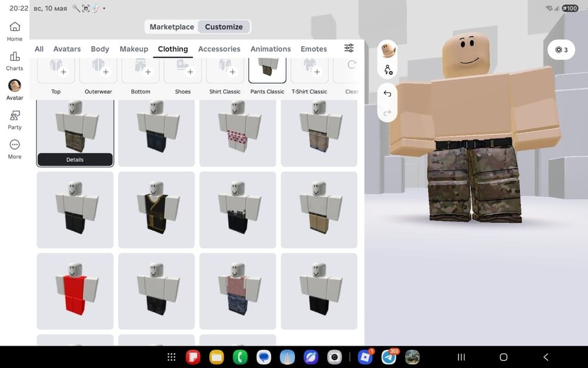Launch the yellow files app from taskbar
This screenshot has height=368, width=588.
tap(216, 357)
